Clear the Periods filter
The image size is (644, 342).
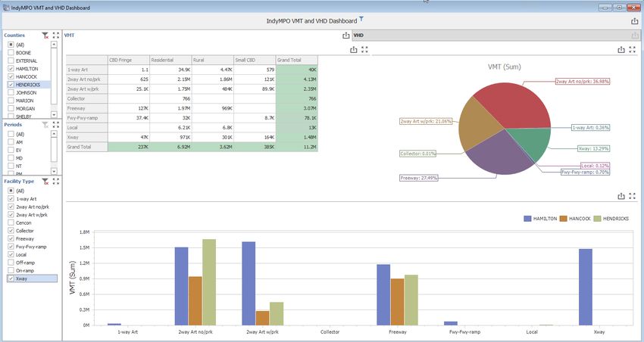[45, 125]
